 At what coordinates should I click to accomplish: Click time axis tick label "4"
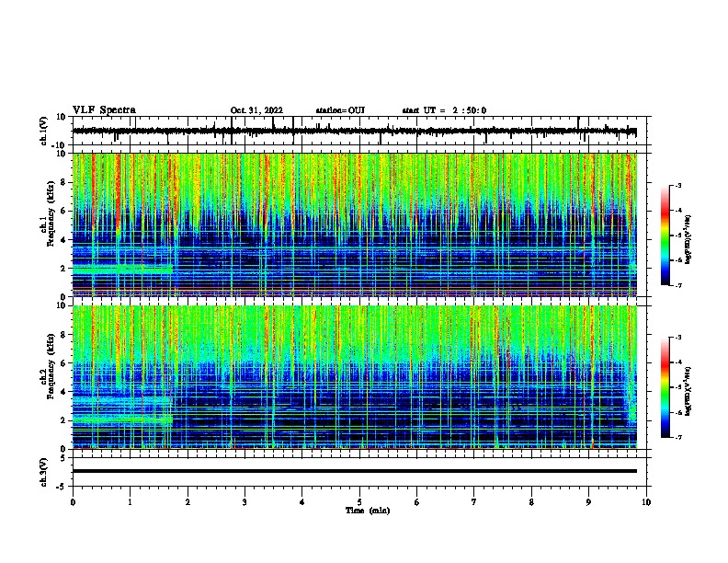(302, 502)
